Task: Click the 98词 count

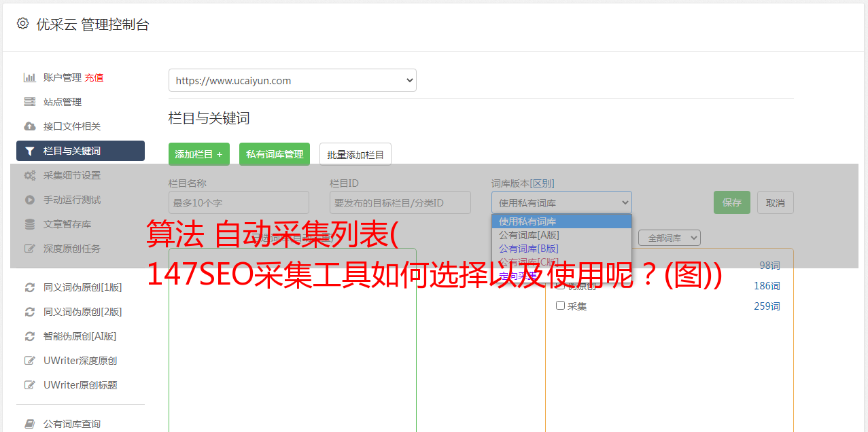Action: click(x=769, y=266)
